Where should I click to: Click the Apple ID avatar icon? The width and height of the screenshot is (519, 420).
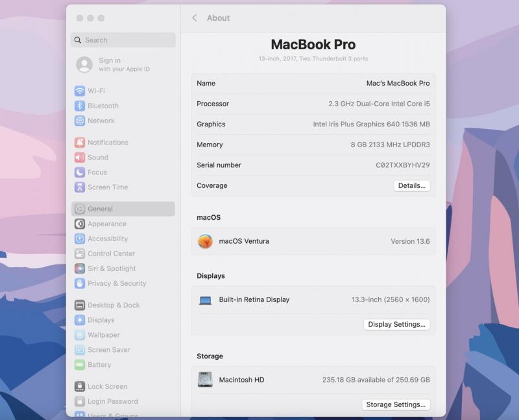click(x=84, y=64)
